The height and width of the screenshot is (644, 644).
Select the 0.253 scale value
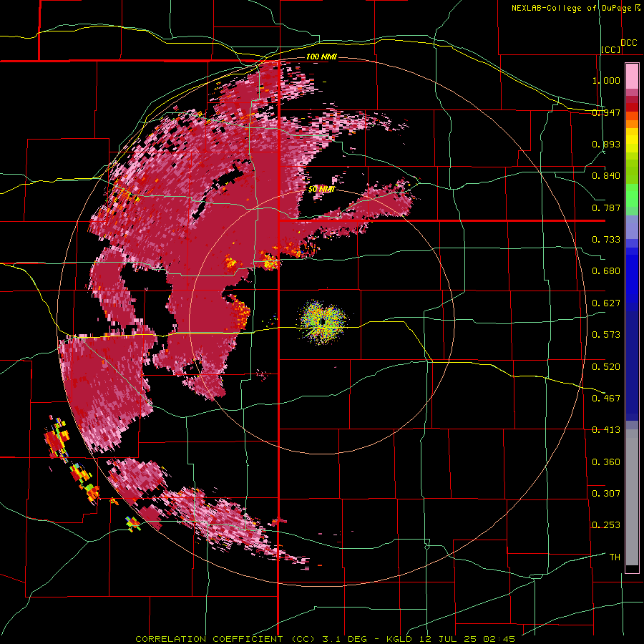point(606,525)
